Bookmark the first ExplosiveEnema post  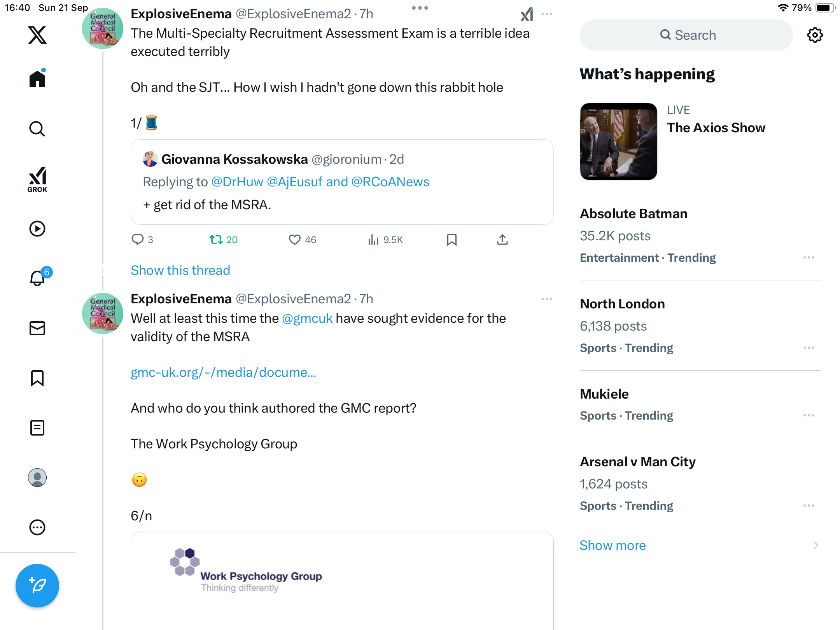[451, 240]
